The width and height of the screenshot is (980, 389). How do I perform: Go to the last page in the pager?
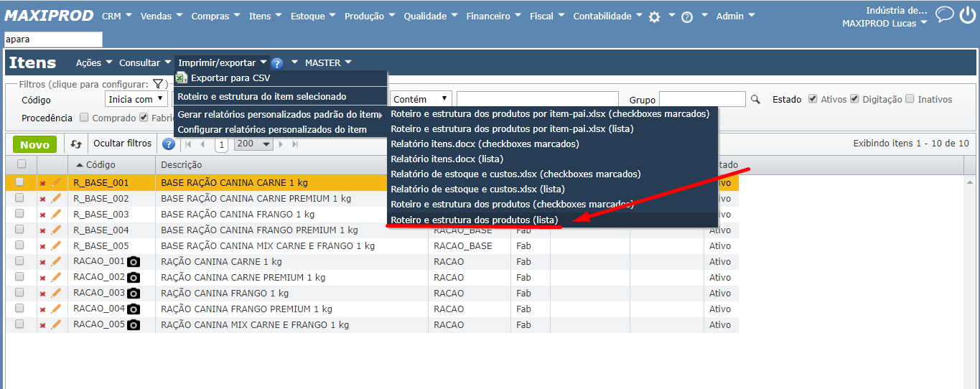(294, 144)
